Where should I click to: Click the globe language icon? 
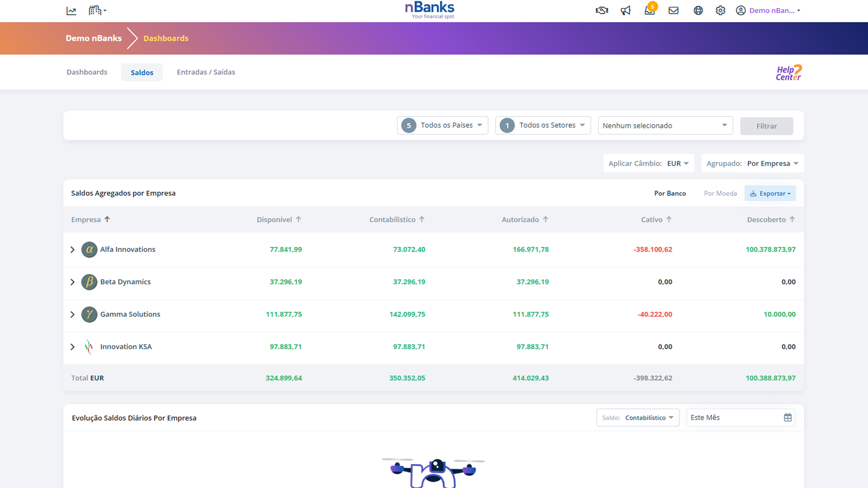coord(698,10)
